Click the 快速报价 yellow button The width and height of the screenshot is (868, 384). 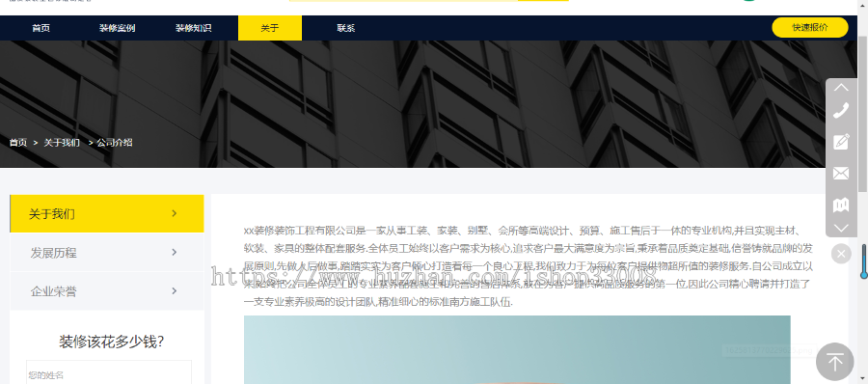click(810, 27)
